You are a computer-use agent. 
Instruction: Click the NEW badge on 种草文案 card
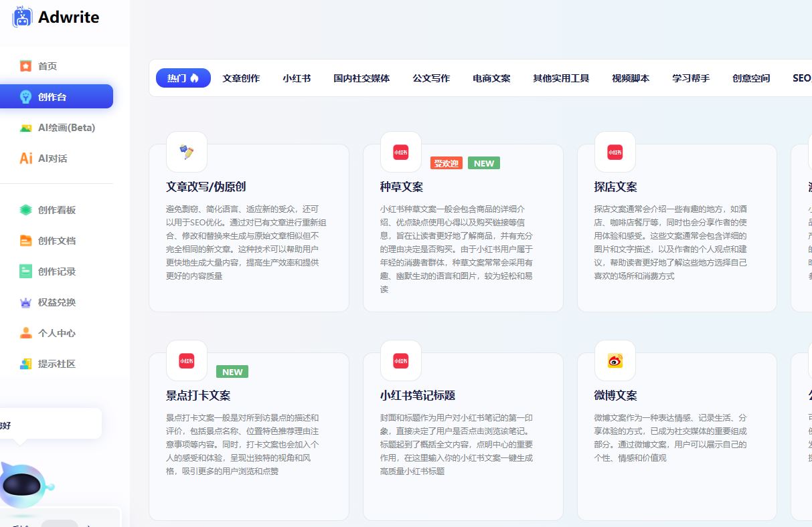tap(484, 163)
